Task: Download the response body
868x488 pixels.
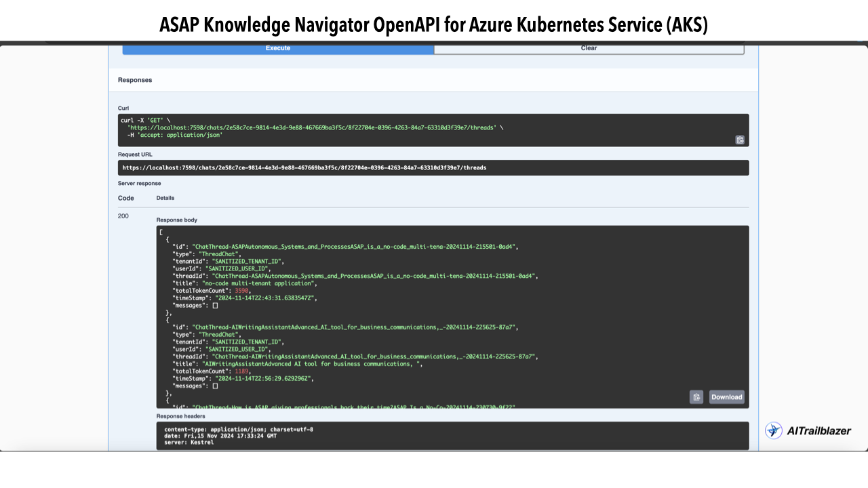Action: click(727, 397)
